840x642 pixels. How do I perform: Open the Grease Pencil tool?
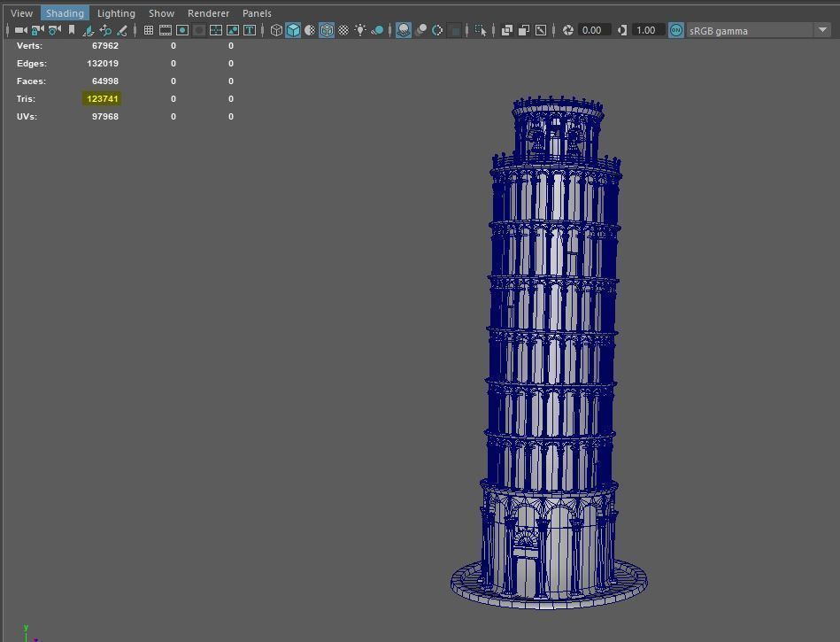[x=122, y=30]
